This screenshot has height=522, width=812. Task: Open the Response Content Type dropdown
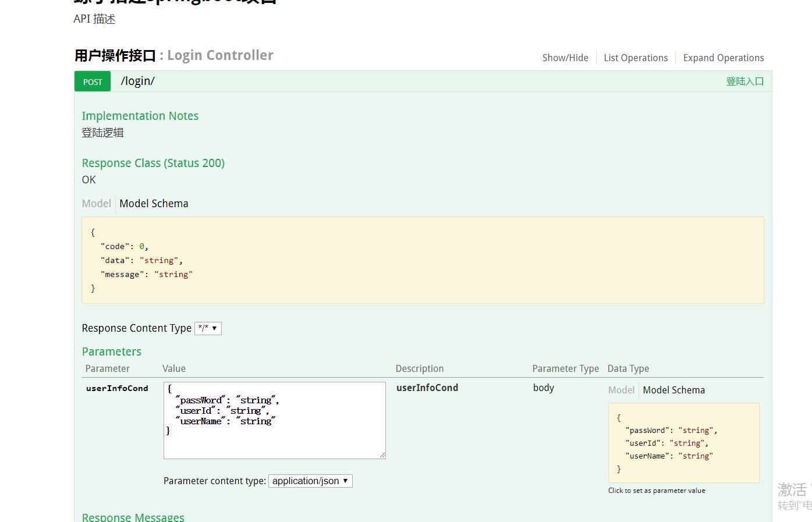point(208,328)
